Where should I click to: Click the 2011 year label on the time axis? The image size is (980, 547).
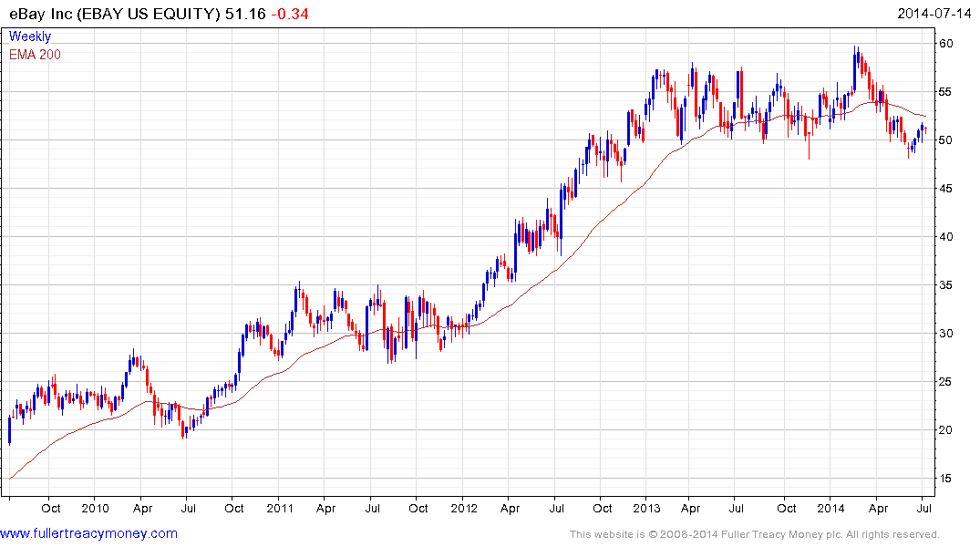pos(279,508)
